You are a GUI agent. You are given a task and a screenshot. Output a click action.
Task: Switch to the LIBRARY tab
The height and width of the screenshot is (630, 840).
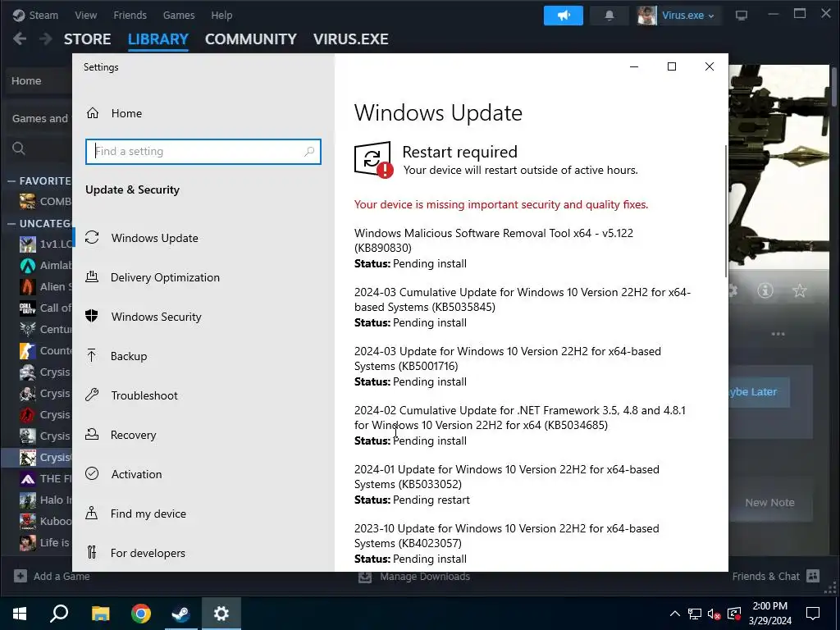(x=158, y=39)
